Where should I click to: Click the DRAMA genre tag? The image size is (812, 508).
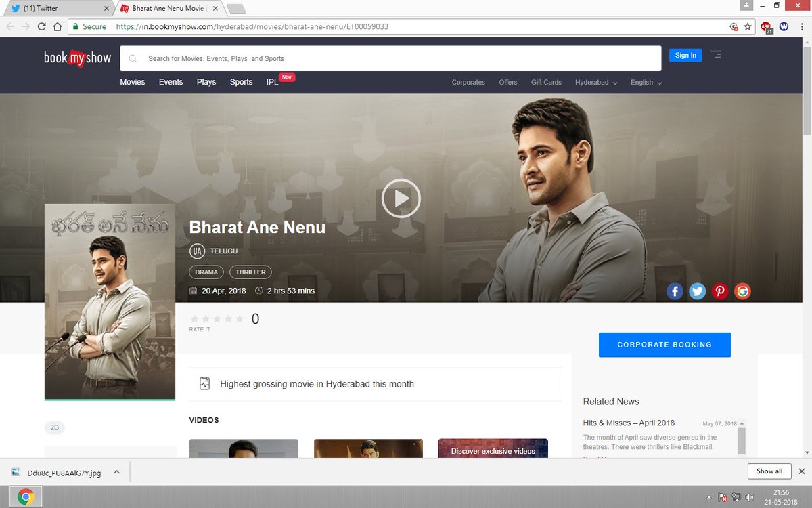(x=206, y=272)
